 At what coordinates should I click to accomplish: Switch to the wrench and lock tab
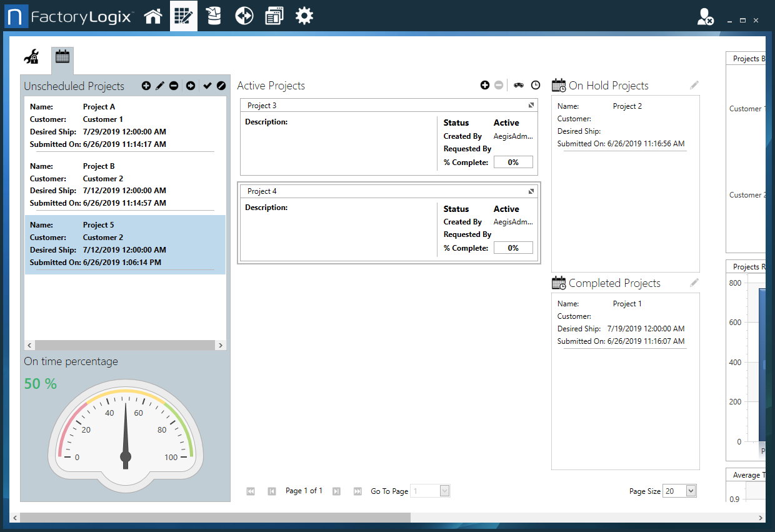pyautogui.click(x=32, y=57)
